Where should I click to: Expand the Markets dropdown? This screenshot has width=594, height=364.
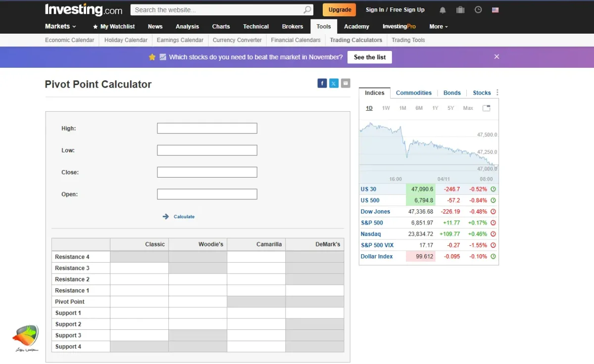coord(60,26)
